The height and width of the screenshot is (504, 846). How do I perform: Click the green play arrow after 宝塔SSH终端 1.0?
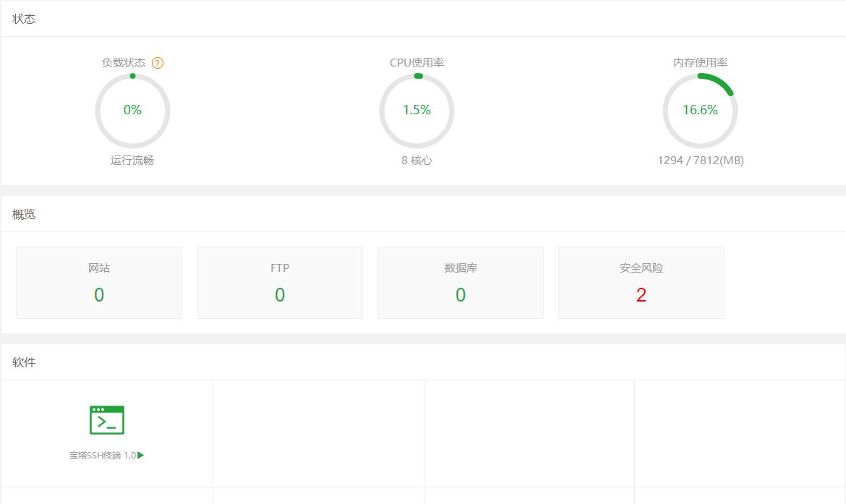click(x=142, y=455)
